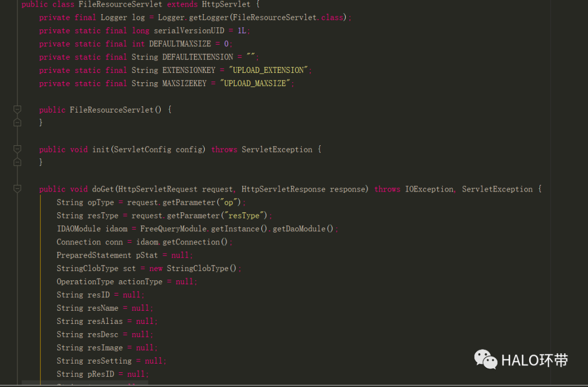Image resolution: width=588 pixels, height=387 pixels.
Task: Click FreeQueryModule in the idaom line
Action: [174, 229]
